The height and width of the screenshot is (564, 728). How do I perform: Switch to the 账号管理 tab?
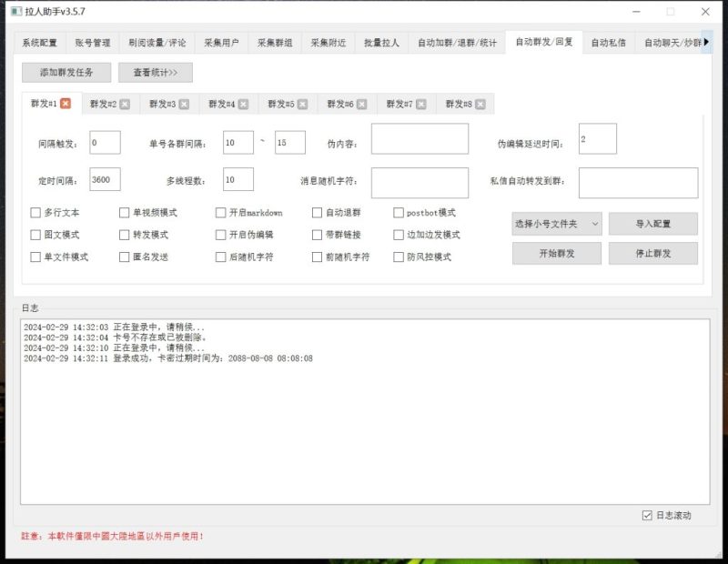pyautogui.click(x=92, y=41)
